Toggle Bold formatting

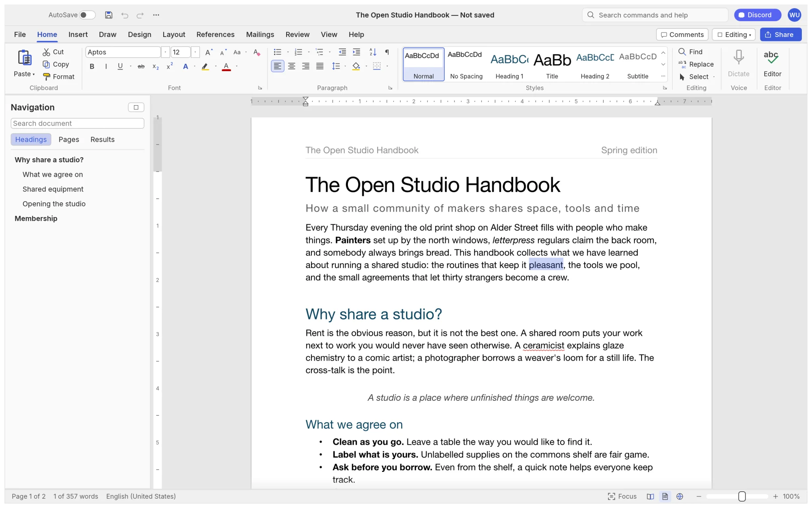pos(92,66)
